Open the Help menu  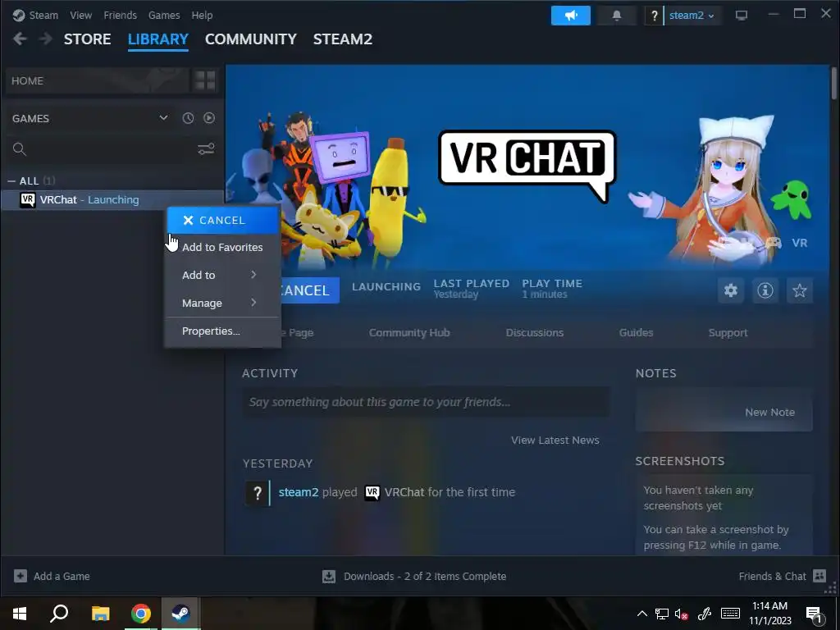coord(202,15)
